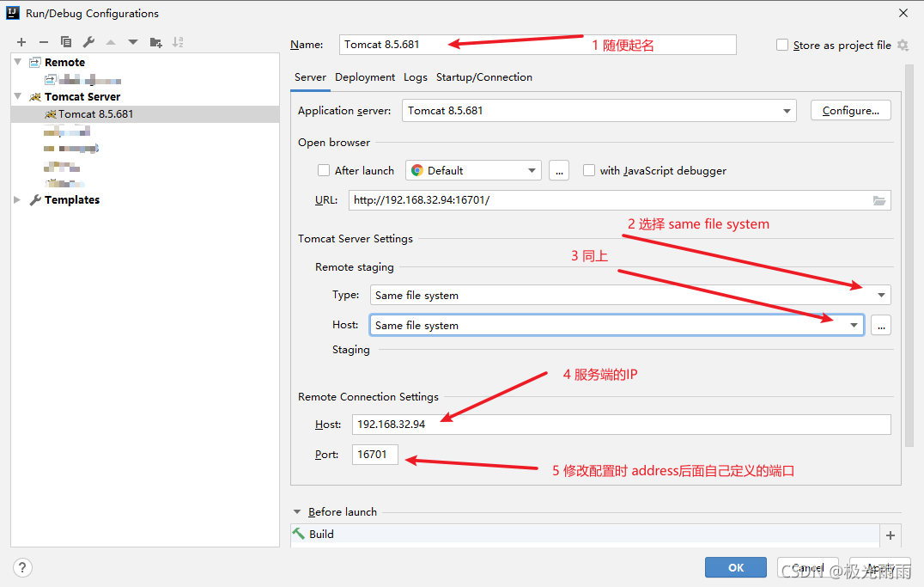Viewport: 924px width, 587px height.
Task: Open Store as project file gear settings
Action: [x=903, y=45]
